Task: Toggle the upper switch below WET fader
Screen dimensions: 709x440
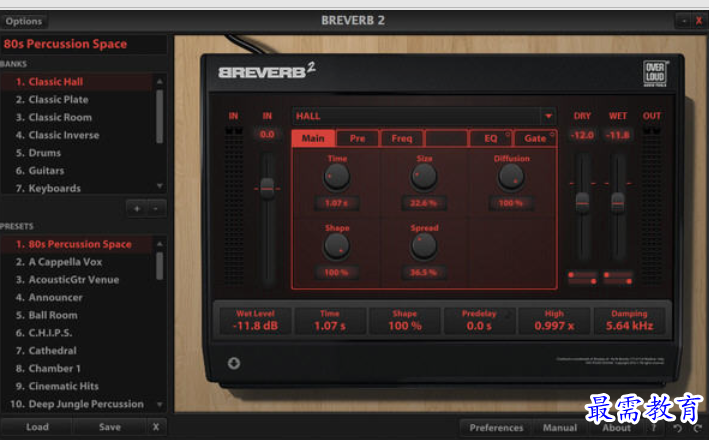Action: (618, 274)
